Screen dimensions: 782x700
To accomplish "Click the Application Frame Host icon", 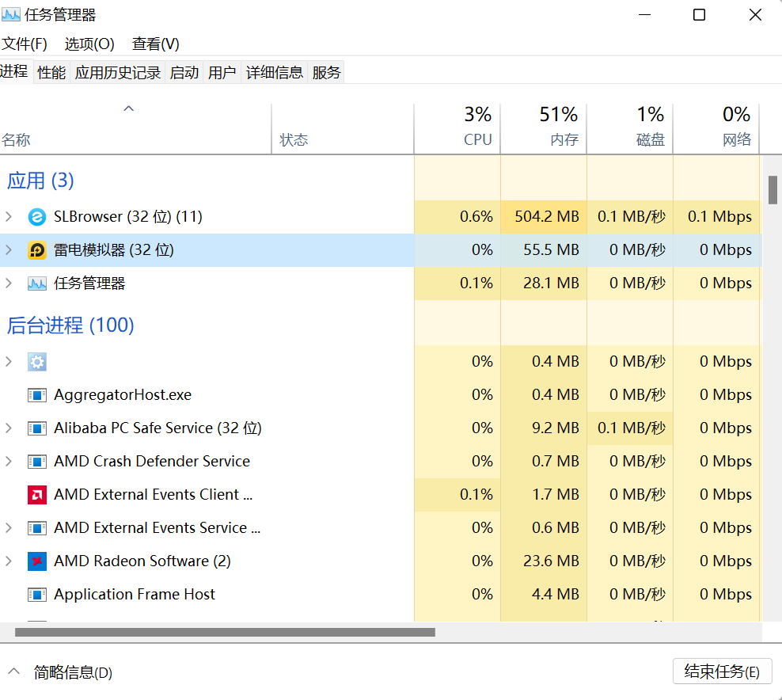I will point(37,595).
